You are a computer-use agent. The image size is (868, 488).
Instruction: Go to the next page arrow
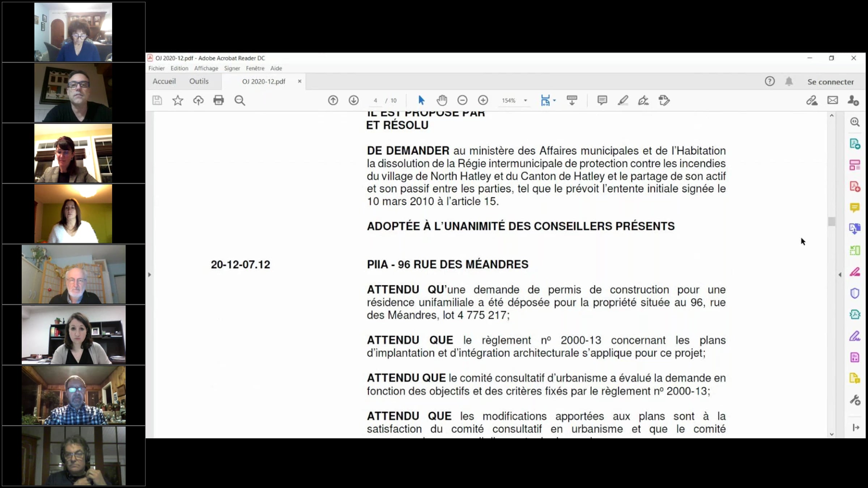353,100
